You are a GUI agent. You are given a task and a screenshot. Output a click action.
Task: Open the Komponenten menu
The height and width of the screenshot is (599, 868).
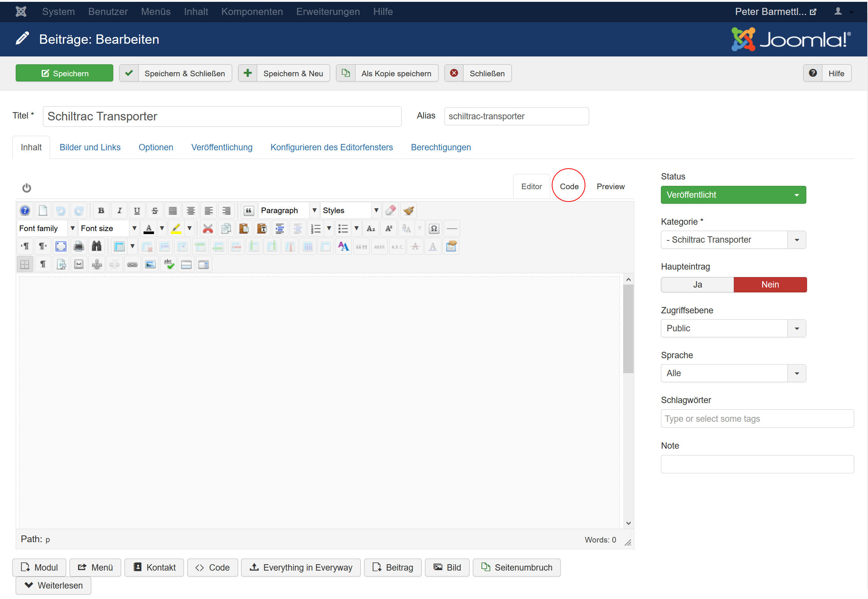(x=252, y=12)
